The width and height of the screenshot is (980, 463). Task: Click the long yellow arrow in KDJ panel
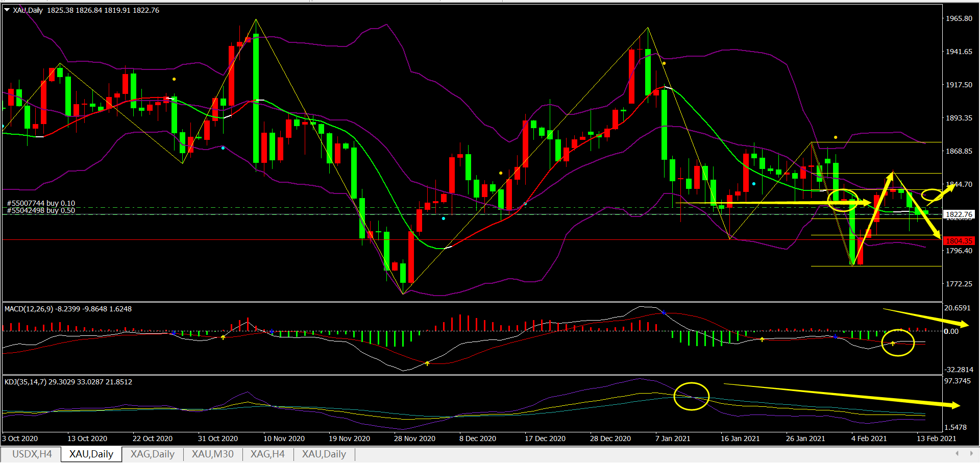point(841,395)
